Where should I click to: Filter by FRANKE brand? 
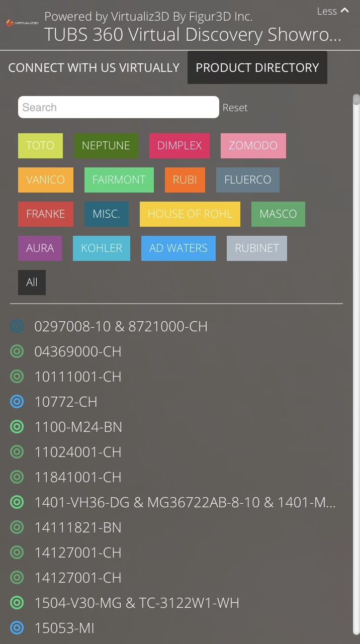46,214
